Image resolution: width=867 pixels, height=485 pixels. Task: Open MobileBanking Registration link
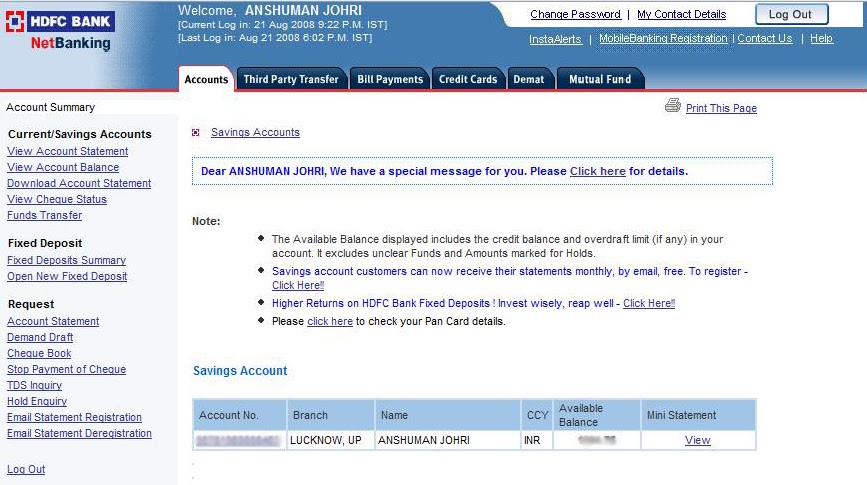[x=663, y=39]
